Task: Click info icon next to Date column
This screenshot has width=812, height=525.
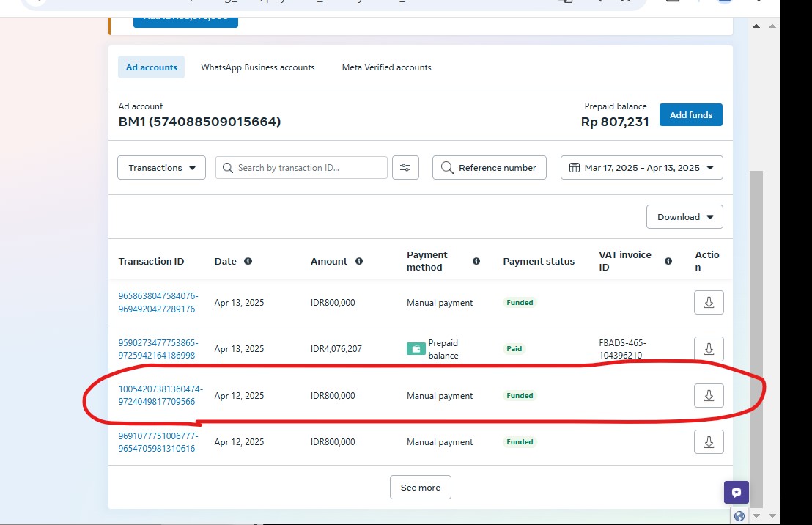Action: [248, 261]
